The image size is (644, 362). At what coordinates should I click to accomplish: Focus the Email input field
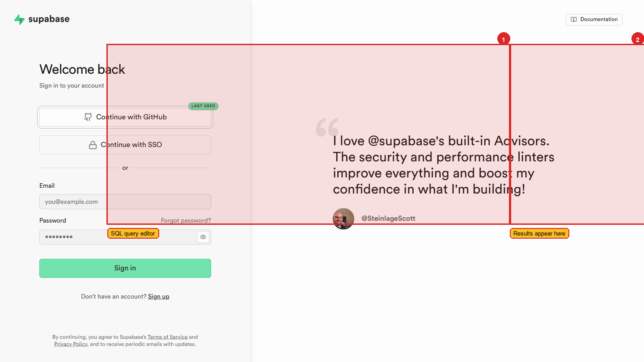pos(125,202)
